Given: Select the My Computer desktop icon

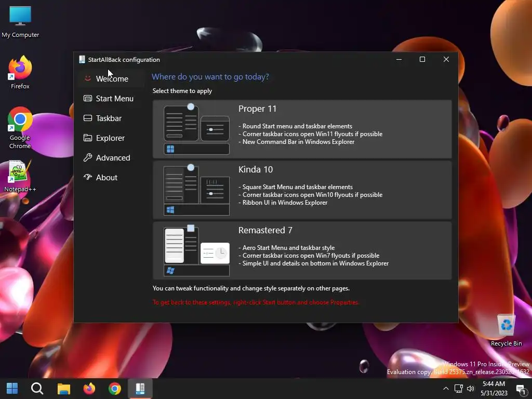Looking at the screenshot, I should [x=20, y=22].
